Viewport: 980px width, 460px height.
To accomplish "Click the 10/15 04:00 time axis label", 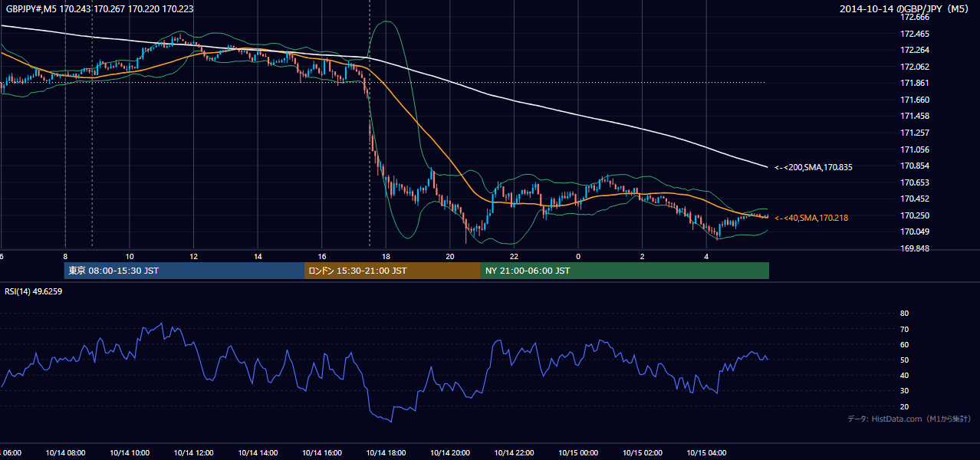I will (708, 453).
